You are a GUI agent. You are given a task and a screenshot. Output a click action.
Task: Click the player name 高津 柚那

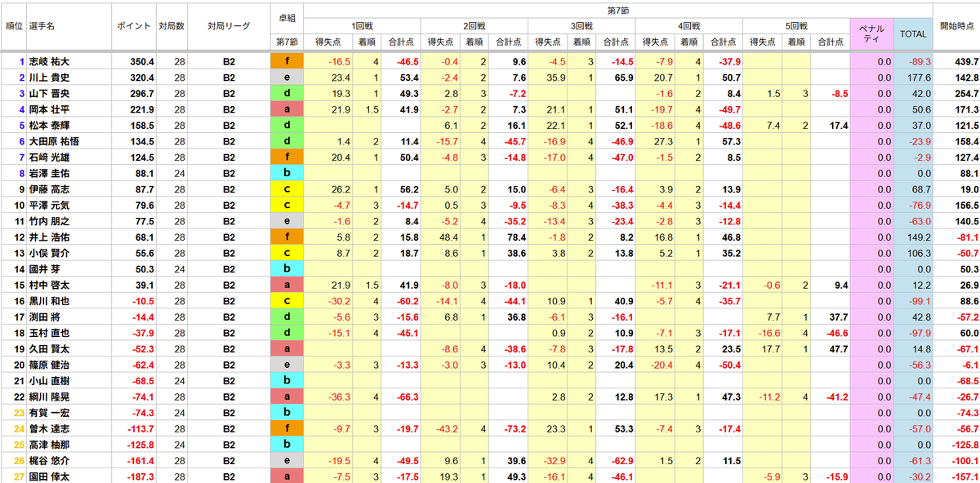point(49,444)
